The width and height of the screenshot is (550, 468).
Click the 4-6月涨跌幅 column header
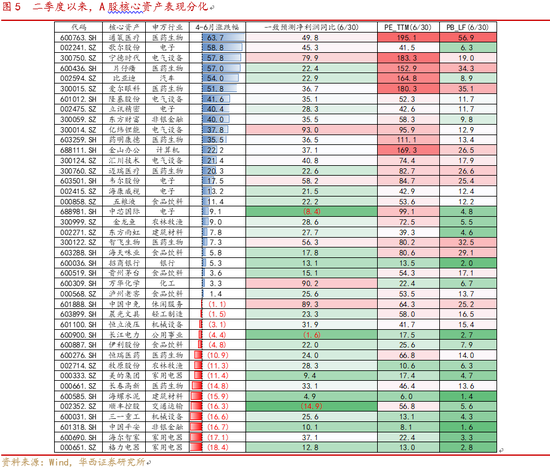217,27
